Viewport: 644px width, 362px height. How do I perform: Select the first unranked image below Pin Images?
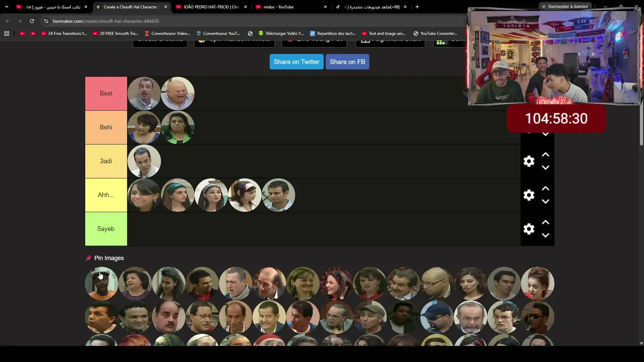(102, 283)
